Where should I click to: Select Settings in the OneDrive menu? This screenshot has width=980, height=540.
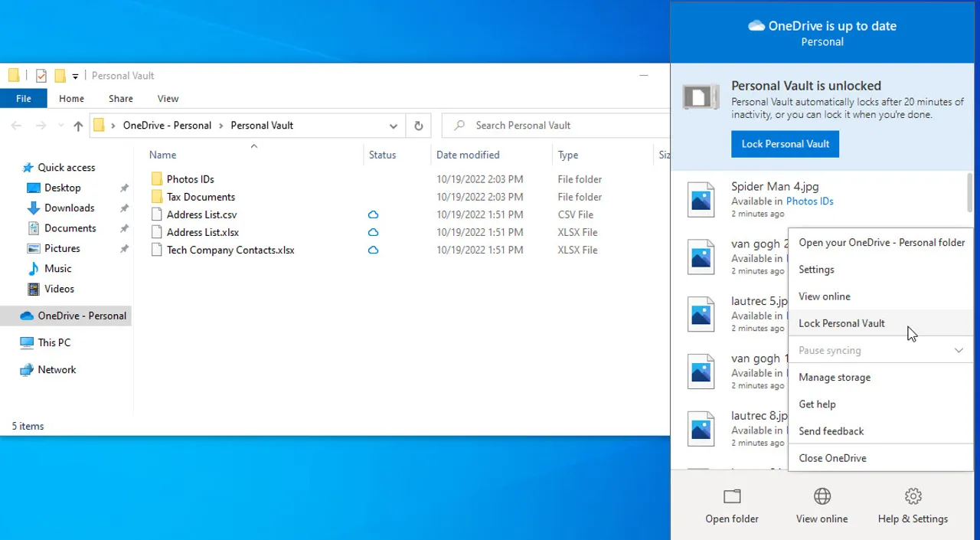pyautogui.click(x=816, y=270)
